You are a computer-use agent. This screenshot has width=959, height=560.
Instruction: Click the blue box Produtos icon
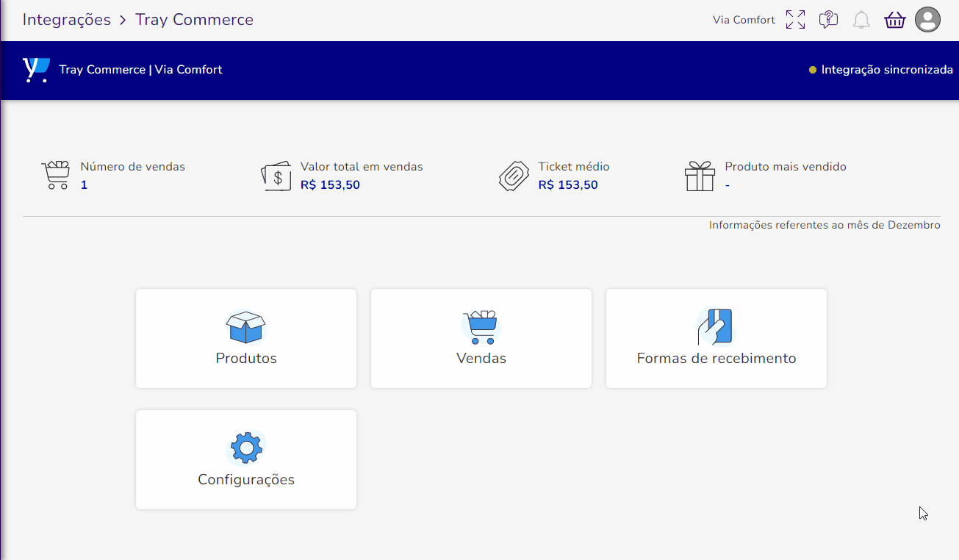tap(246, 327)
